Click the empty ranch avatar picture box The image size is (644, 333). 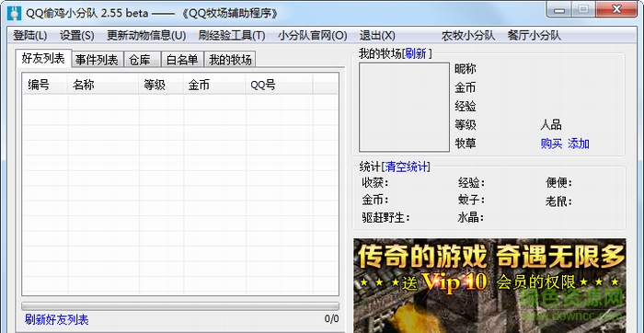pyautogui.click(x=404, y=108)
